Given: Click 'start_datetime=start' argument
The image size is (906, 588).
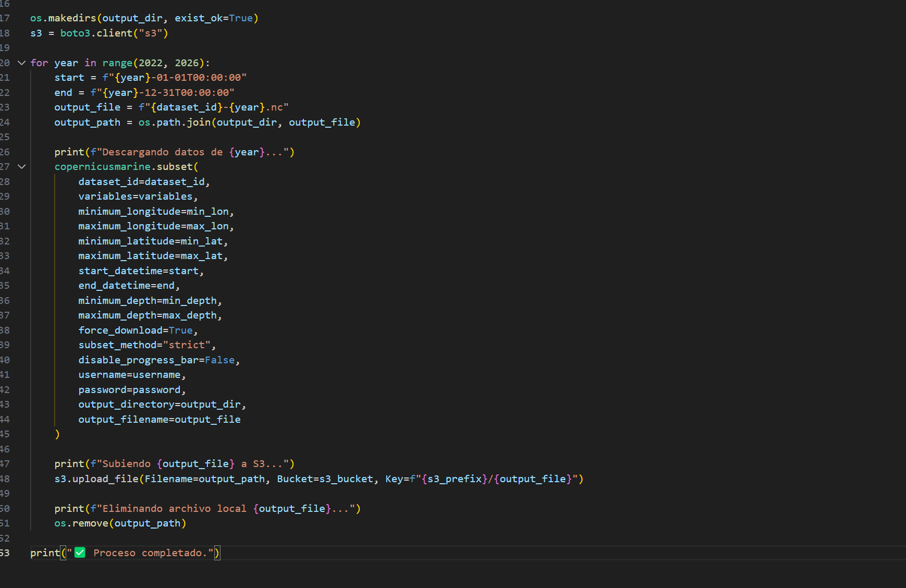Looking at the screenshot, I should tap(139, 271).
